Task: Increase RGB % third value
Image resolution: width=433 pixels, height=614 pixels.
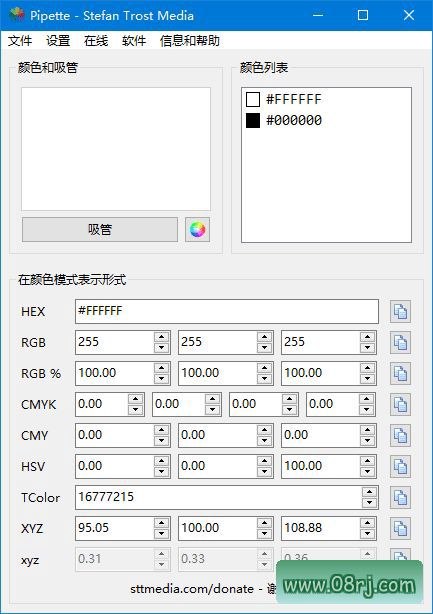Action: [368, 368]
